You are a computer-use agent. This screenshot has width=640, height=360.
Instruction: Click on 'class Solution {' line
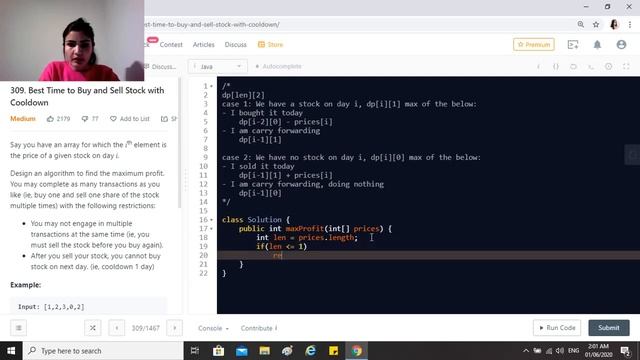coord(256,220)
